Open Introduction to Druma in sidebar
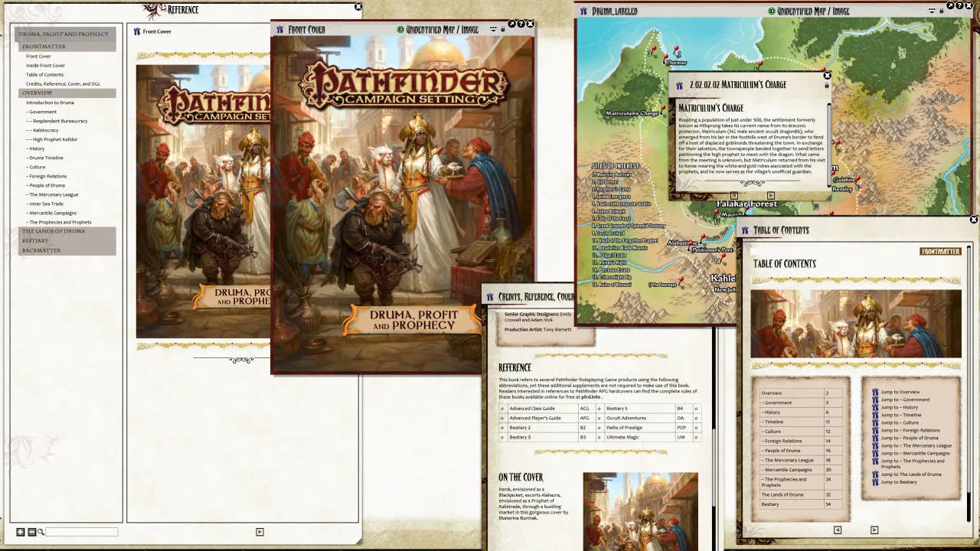 coord(50,103)
